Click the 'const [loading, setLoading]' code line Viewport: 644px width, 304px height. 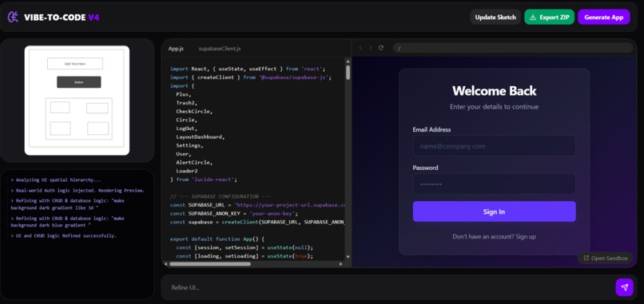click(244, 256)
